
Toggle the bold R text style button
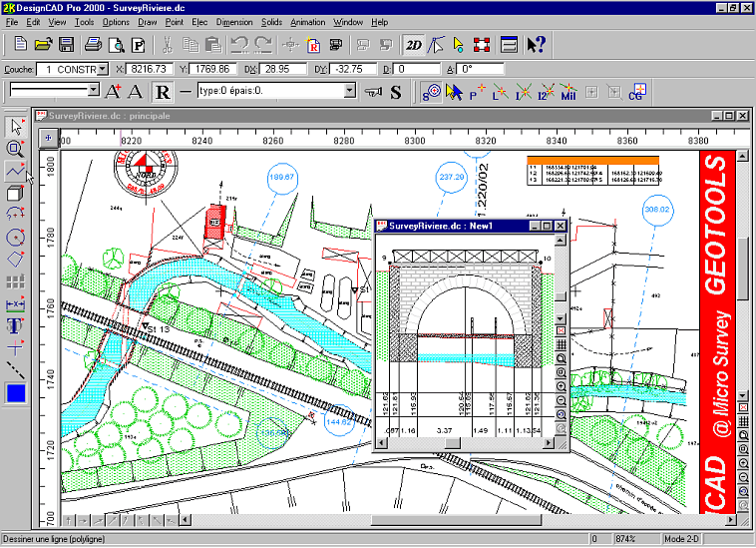163,92
